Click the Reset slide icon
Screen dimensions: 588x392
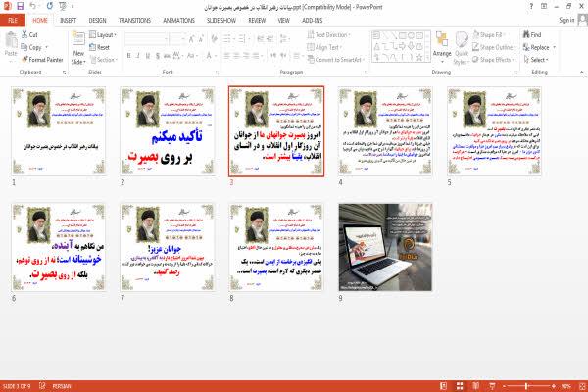click(x=93, y=47)
